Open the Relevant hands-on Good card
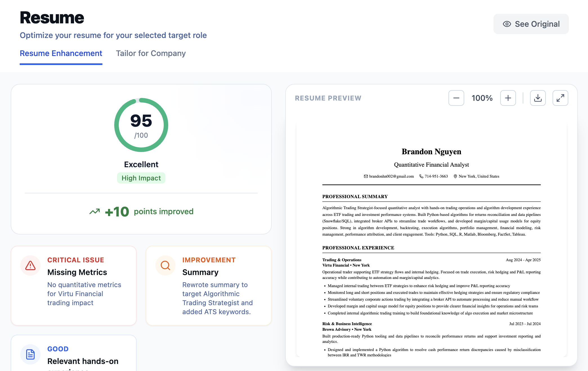Viewport: 588px width, 371px height. pos(83,361)
